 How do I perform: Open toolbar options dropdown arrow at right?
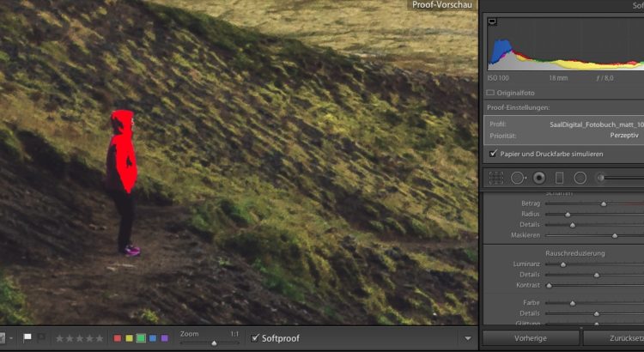pos(468,338)
